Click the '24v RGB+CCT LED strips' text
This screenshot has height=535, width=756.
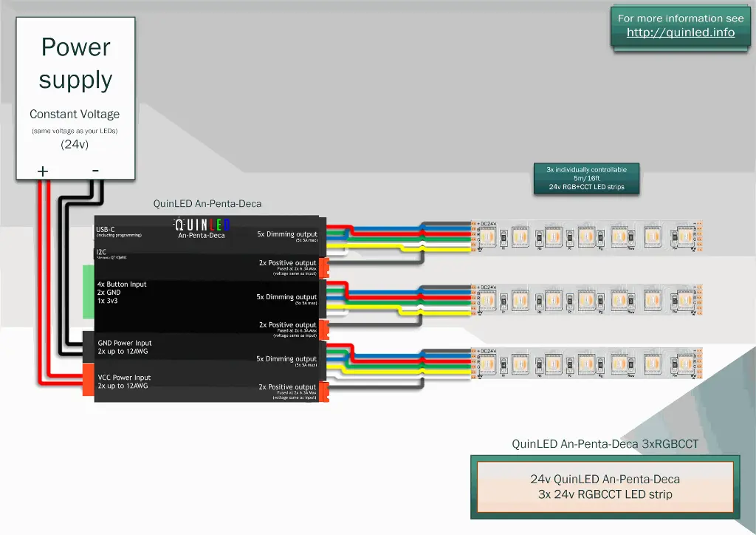586,187
